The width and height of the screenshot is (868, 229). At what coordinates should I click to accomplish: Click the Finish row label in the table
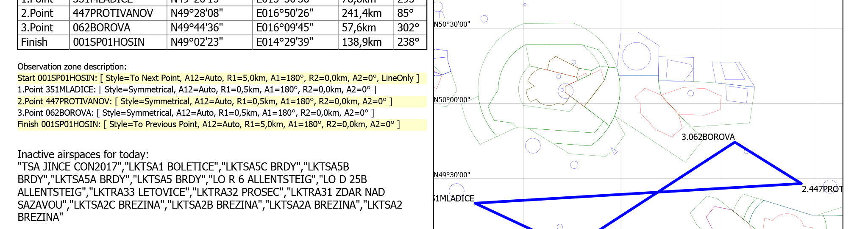34,42
